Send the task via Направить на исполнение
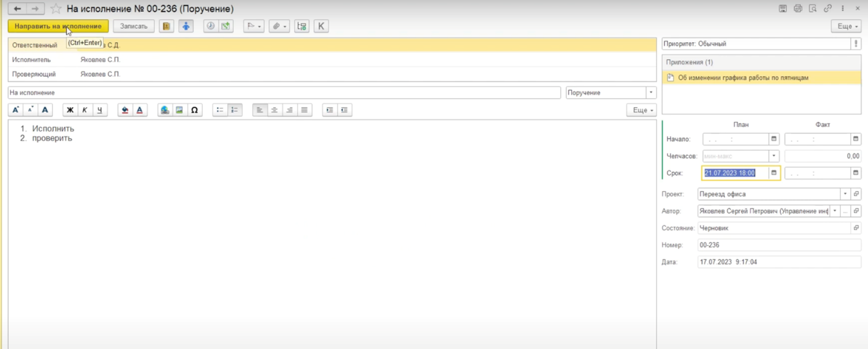868x349 pixels. point(58,26)
